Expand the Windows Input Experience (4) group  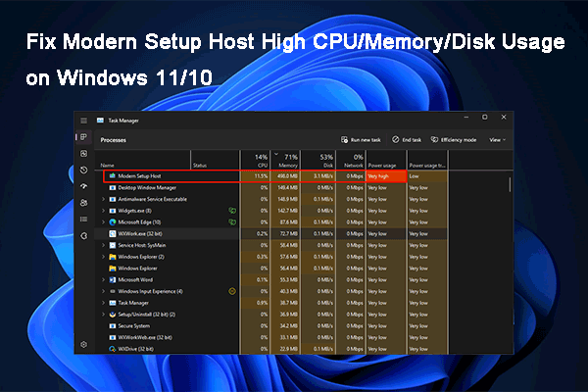pyautogui.click(x=103, y=291)
